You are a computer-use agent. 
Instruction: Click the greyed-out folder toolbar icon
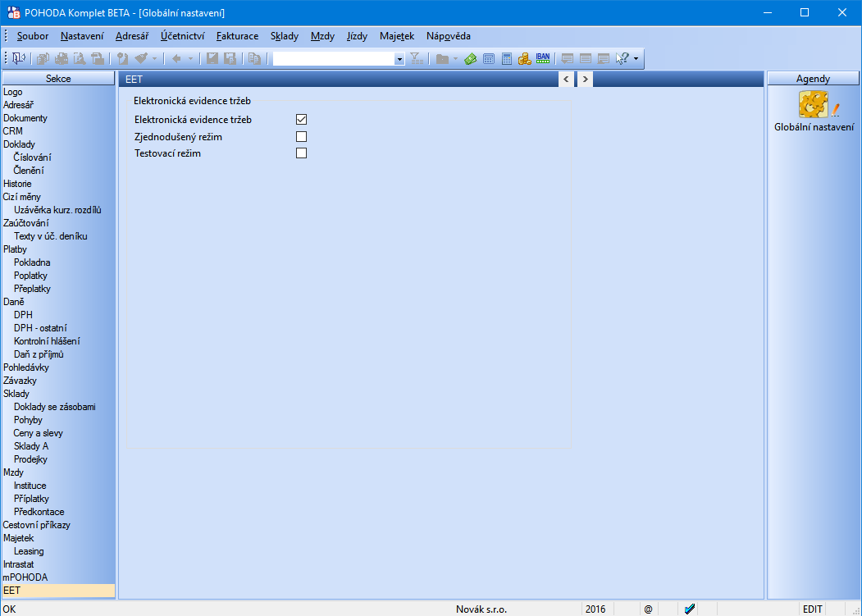click(442, 58)
